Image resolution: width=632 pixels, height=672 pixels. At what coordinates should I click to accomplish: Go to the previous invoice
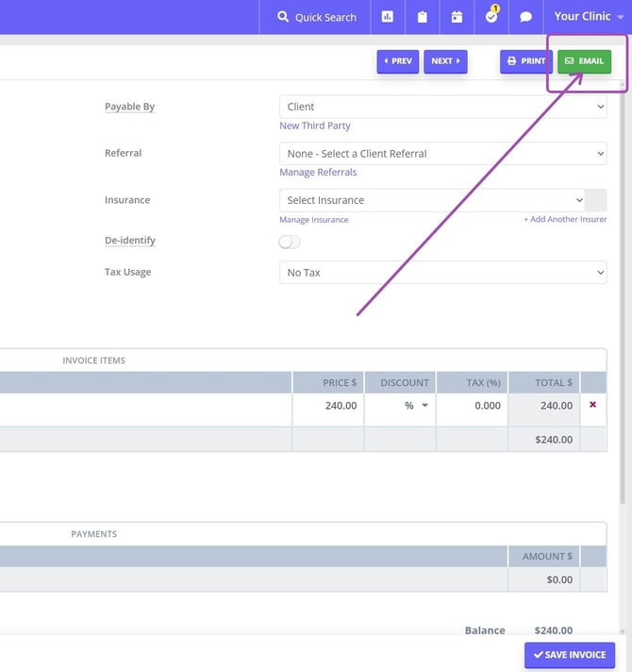397,61
